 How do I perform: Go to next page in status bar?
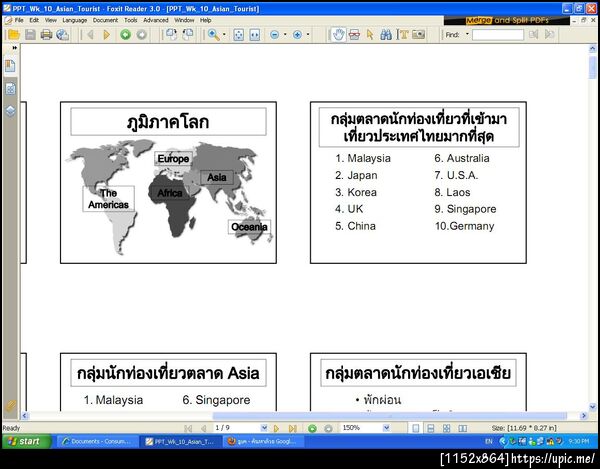click(276, 428)
